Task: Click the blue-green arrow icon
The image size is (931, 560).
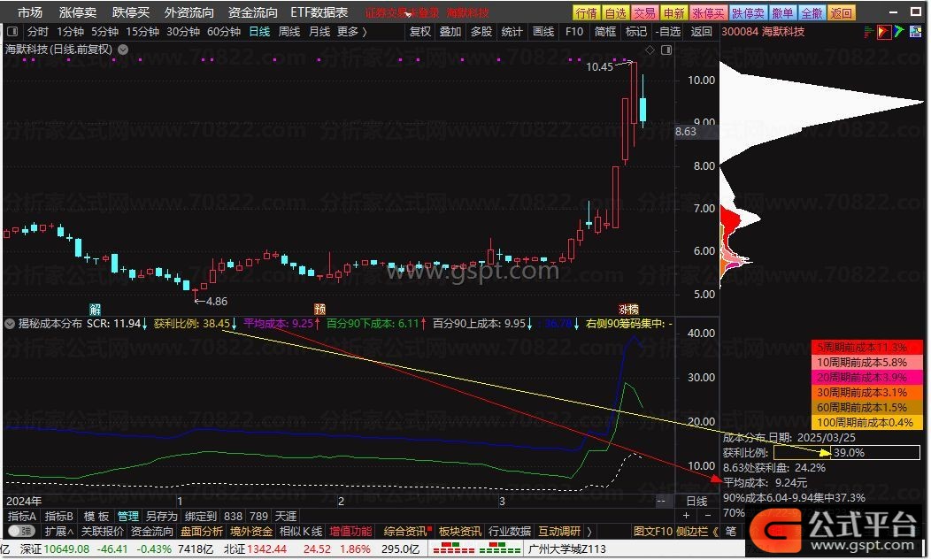Action: 899,32
